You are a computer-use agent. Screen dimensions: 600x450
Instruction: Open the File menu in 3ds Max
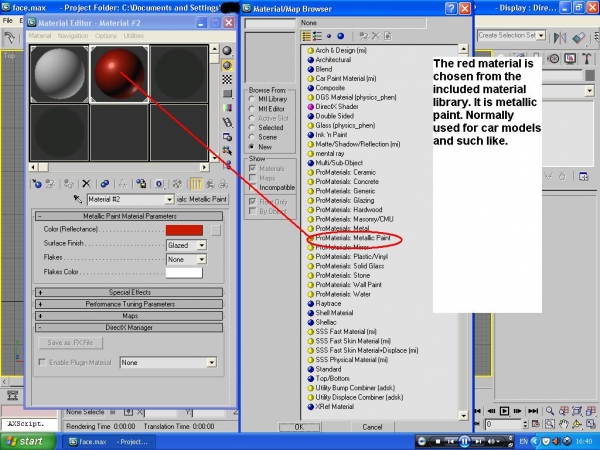[x=8, y=21]
